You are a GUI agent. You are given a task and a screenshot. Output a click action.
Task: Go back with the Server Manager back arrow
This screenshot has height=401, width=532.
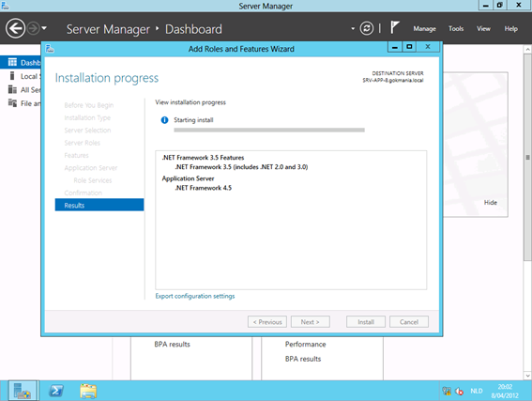point(15,28)
